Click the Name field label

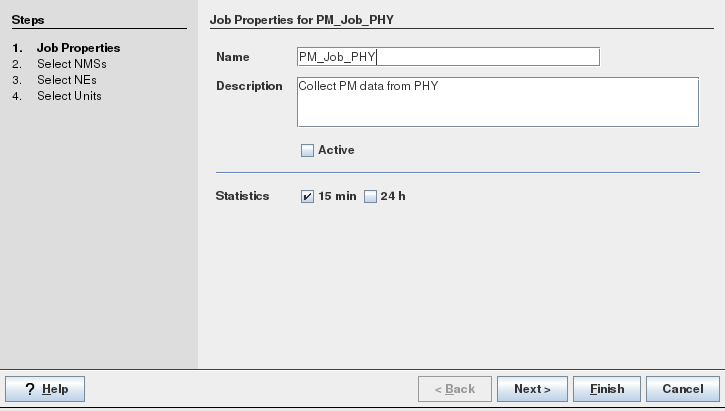[x=233, y=57]
